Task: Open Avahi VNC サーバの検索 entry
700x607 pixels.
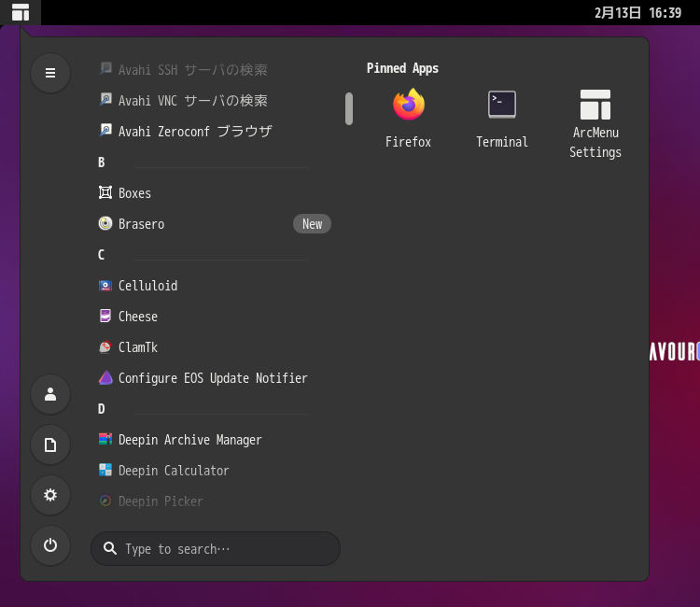Action: [x=215, y=100]
